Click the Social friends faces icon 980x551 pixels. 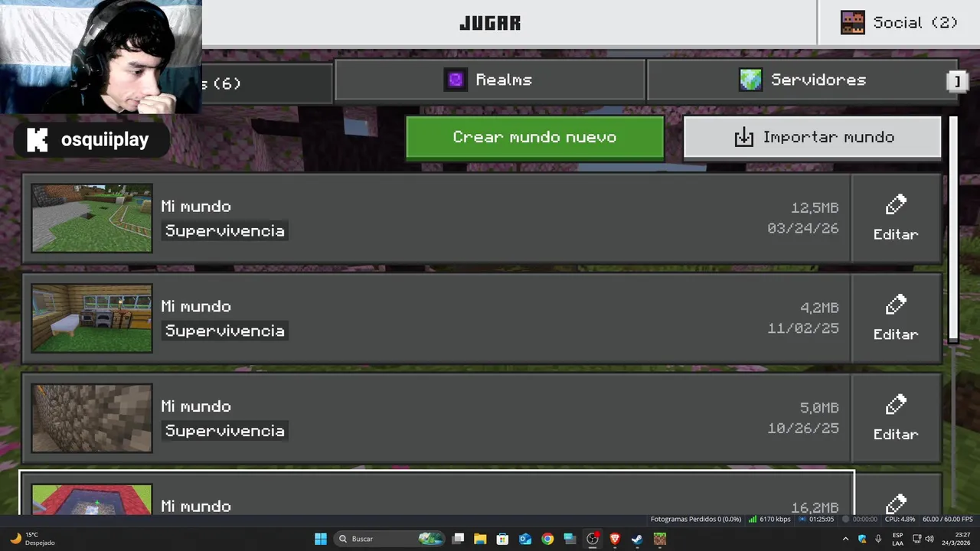[853, 23]
